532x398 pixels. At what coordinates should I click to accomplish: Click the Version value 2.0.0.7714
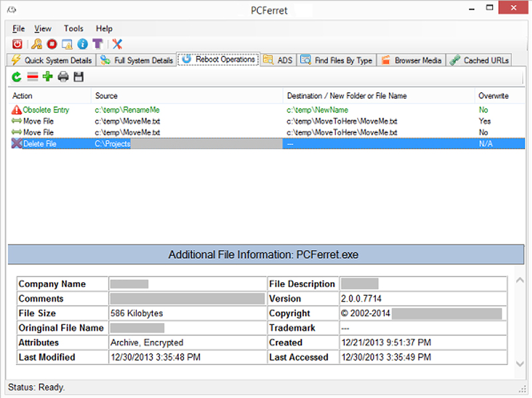pyautogui.click(x=361, y=299)
